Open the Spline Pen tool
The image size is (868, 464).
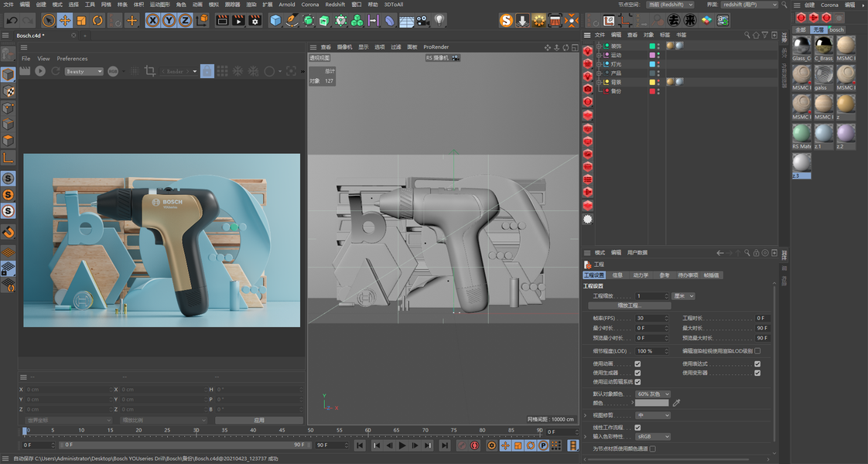click(292, 20)
